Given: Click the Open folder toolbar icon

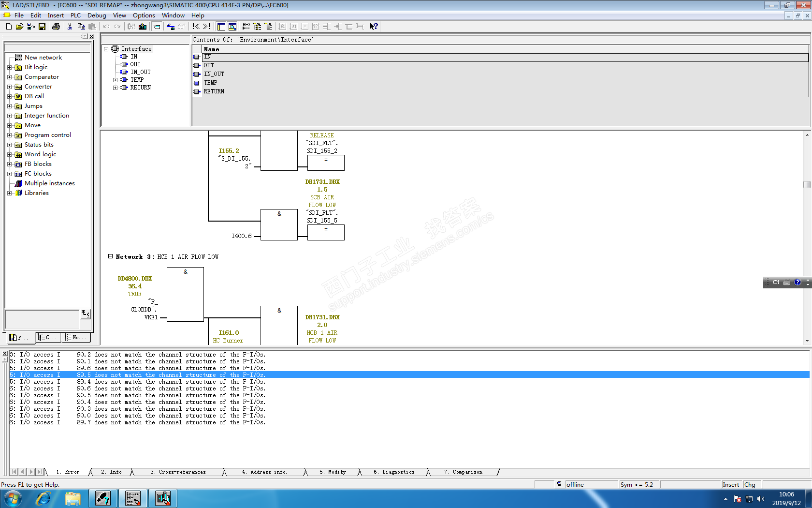Looking at the screenshot, I should point(19,27).
